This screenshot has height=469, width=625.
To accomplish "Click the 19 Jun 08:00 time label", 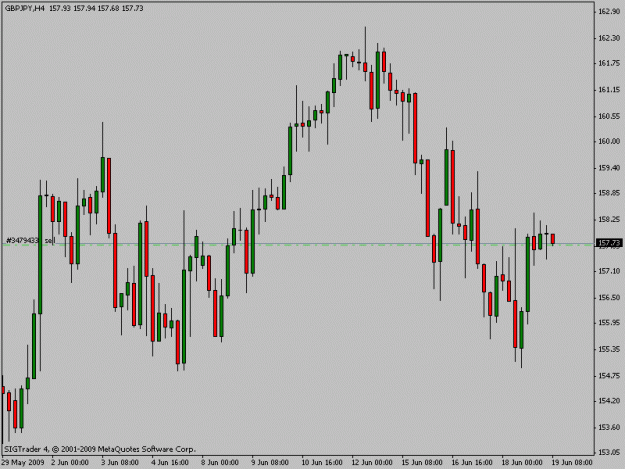I will click(572, 463).
